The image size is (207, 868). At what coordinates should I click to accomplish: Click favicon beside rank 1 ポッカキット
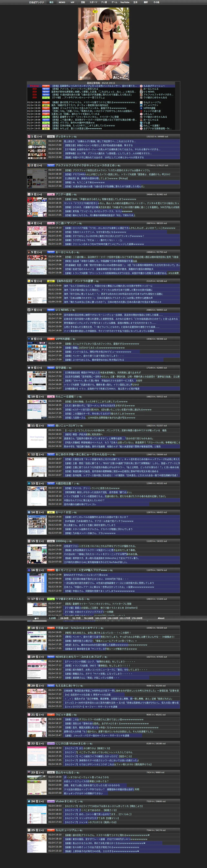pos(29,136)
